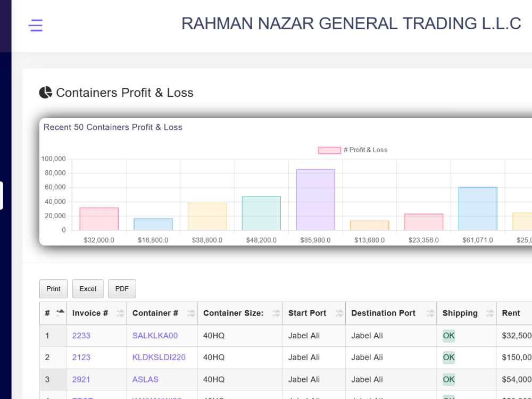Click the pie chart icon beside Containers Profit & Loss
The image size is (532, 399).
(x=45, y=92)
